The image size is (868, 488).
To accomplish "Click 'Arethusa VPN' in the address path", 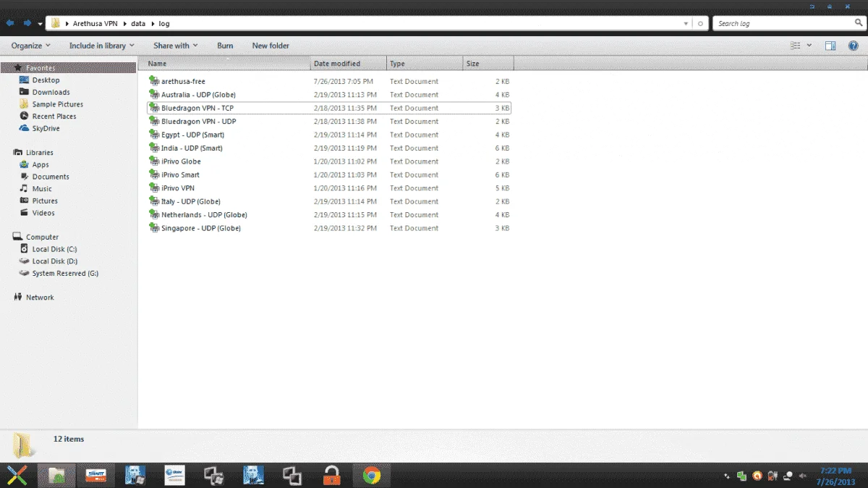I will pyautogui.click(x=95, y=24).
